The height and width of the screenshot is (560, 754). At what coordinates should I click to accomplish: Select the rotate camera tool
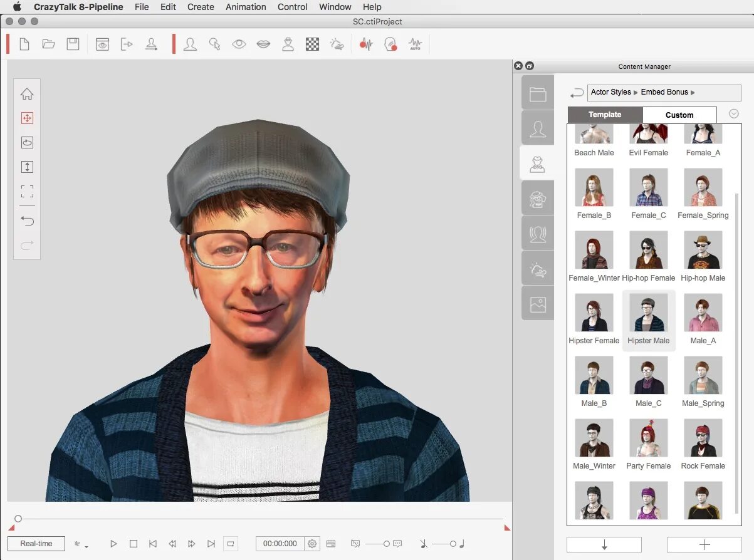tap(27, 143)
